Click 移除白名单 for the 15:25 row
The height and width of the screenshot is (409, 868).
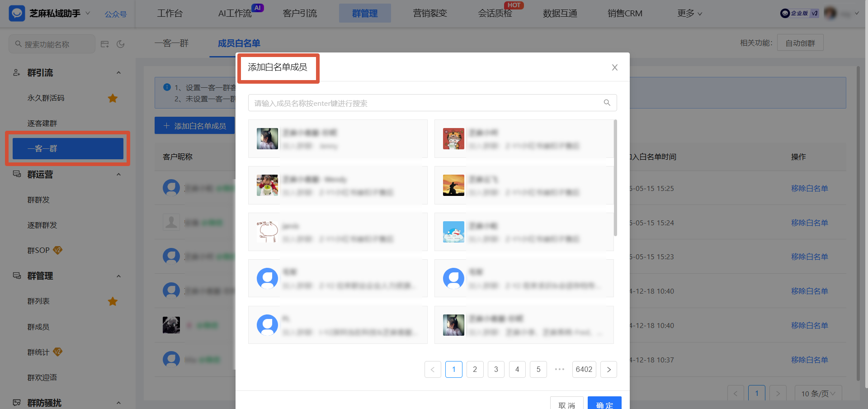click(x=810, y=188)
